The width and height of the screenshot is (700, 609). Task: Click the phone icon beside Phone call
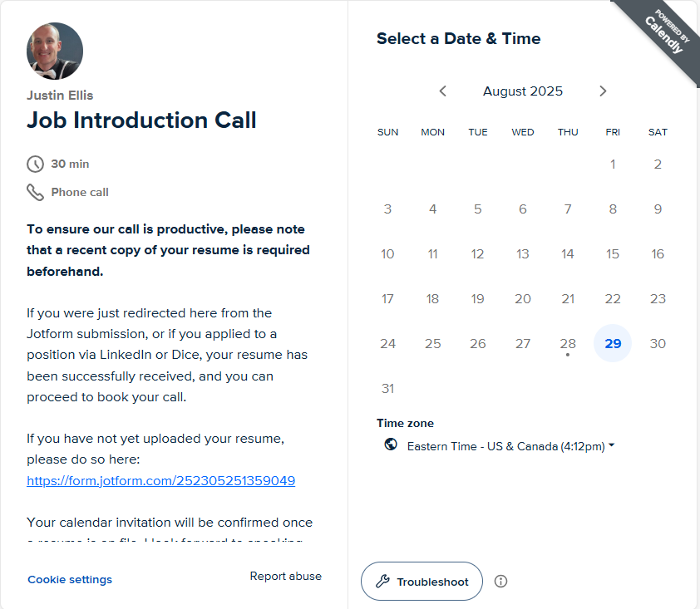(x=35, y=192)
